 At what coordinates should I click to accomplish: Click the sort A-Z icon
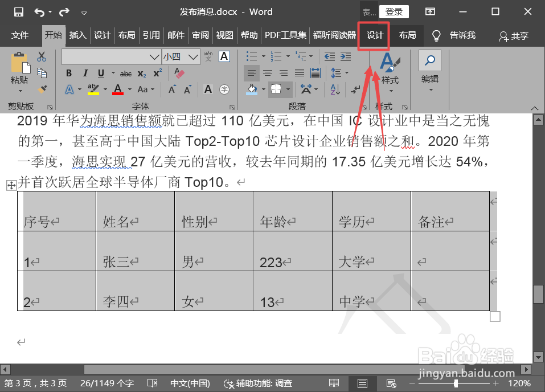click(x=335, y=90)
